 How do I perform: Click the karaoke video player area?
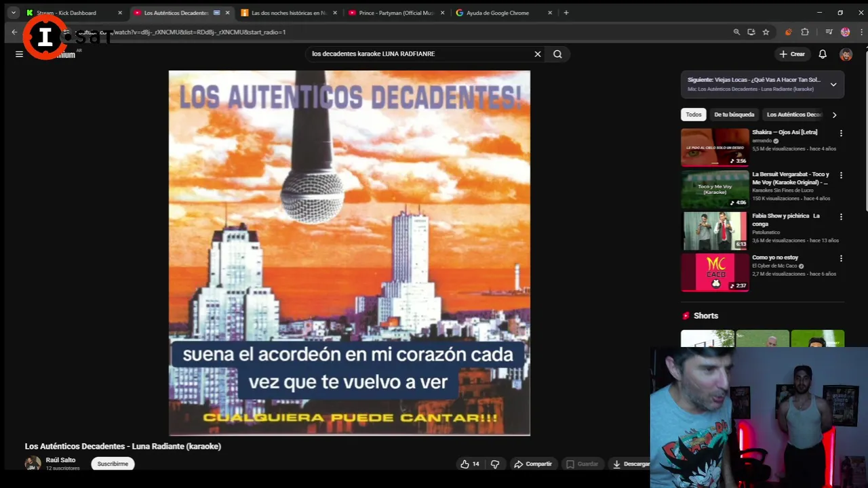point(349,253)
